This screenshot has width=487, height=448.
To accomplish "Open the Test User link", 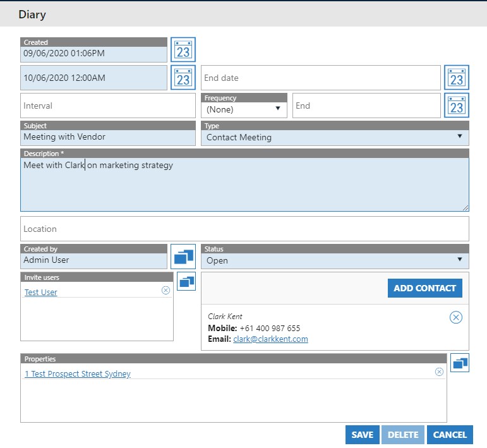I will pyautogui.click(x=41, y=293).
